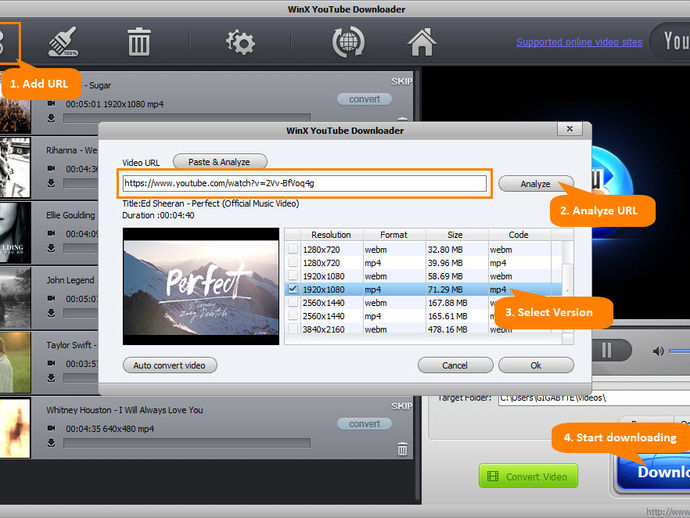Click the camera icon on Whitney Houston row
Viewport: 690px width, 518px height.
51,428
